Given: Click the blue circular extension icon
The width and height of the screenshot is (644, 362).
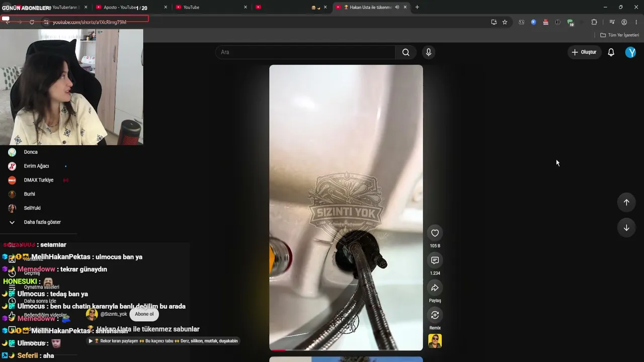Looking at the screenshot, I should pyautogui.click(x=533, y=22).
